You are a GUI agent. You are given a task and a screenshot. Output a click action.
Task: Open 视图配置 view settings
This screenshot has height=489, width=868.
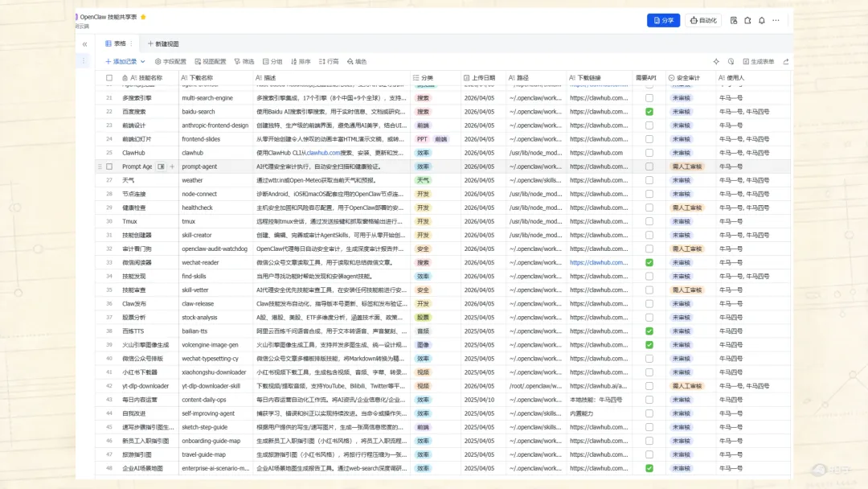[211, 61]
